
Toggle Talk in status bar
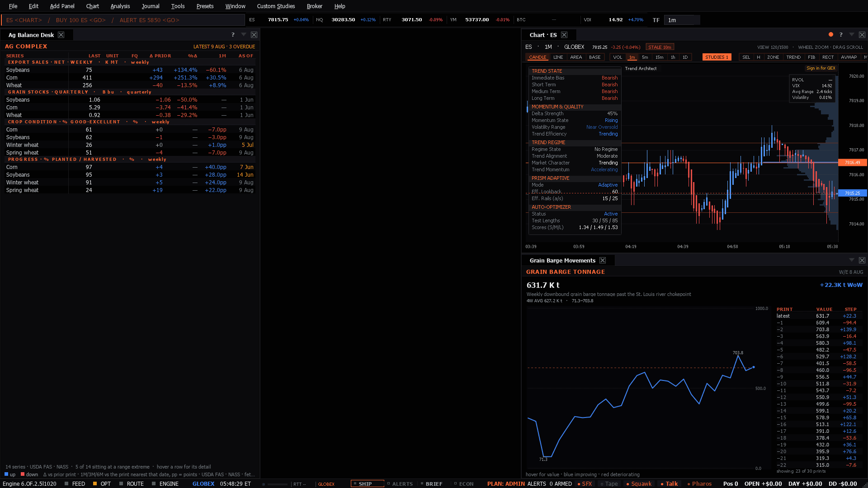click(x=669, y=483)
